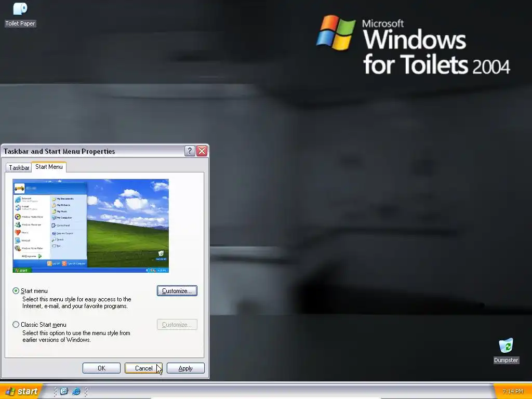Click the system tray clock
Image resolution: width=532 pixels, height=399 pixels.
(513, 392)
